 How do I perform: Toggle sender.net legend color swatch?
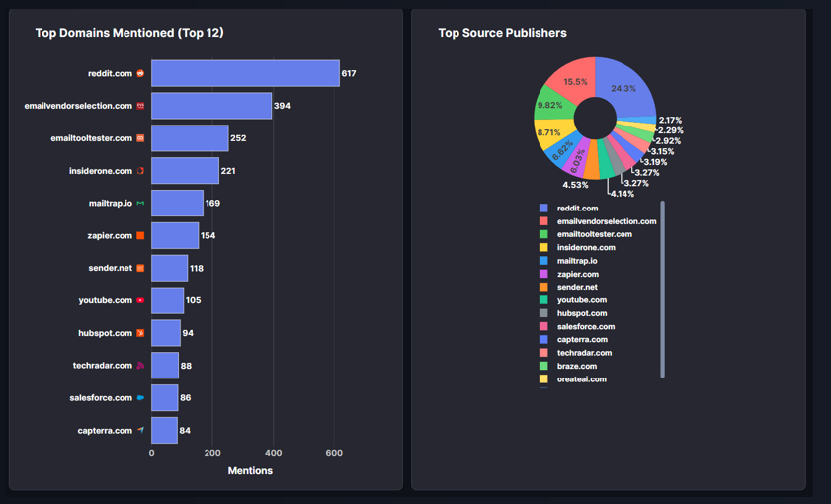coord(543,287)
